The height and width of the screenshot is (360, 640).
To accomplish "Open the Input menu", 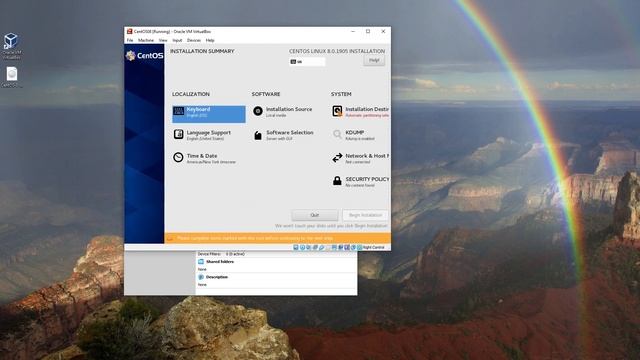I will point(177,40).
